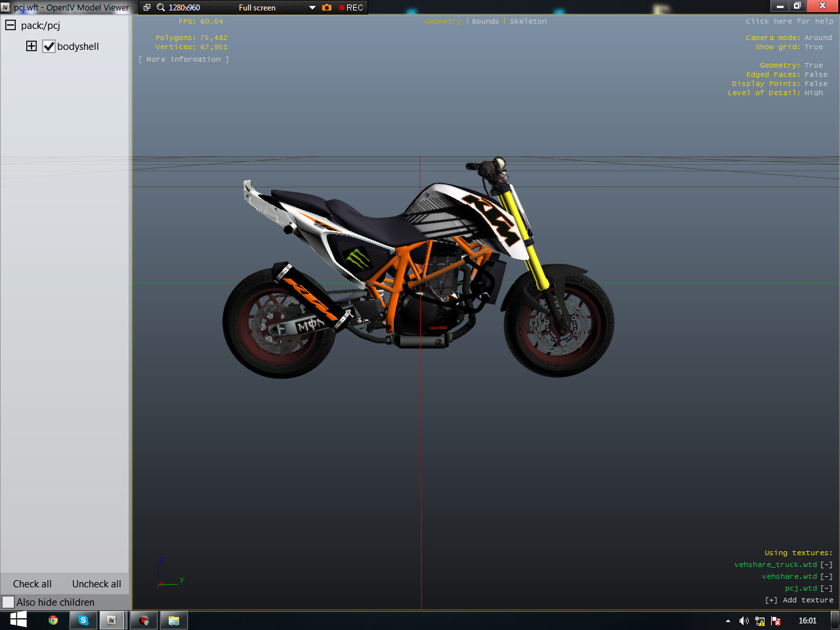The height and width of the screenshot is (630, 840).
Task: Click the Vertices count readout
Action: coord(191,47)
